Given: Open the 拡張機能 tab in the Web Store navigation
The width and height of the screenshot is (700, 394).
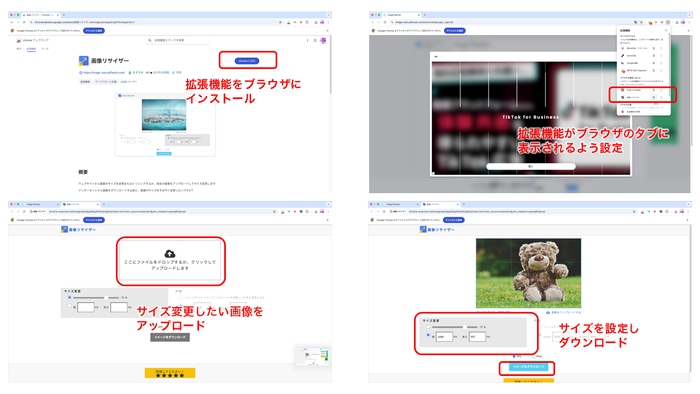Looking at the screenshot, I should (31, 49).
